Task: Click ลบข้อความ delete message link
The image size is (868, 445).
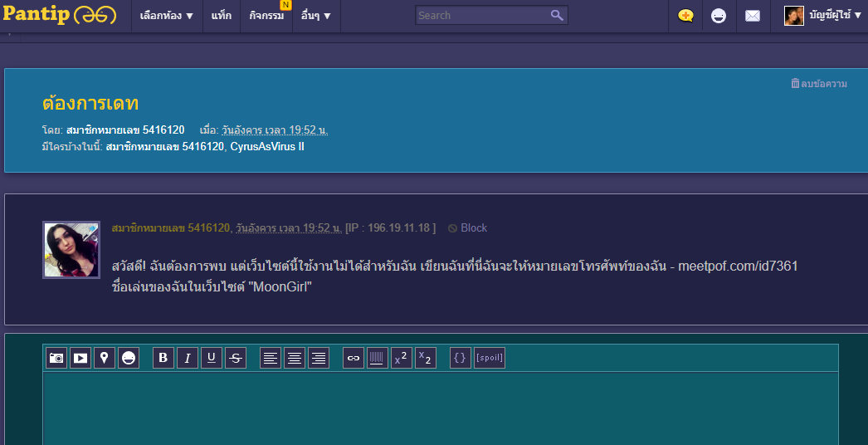Action: click(x=819, y=84)
